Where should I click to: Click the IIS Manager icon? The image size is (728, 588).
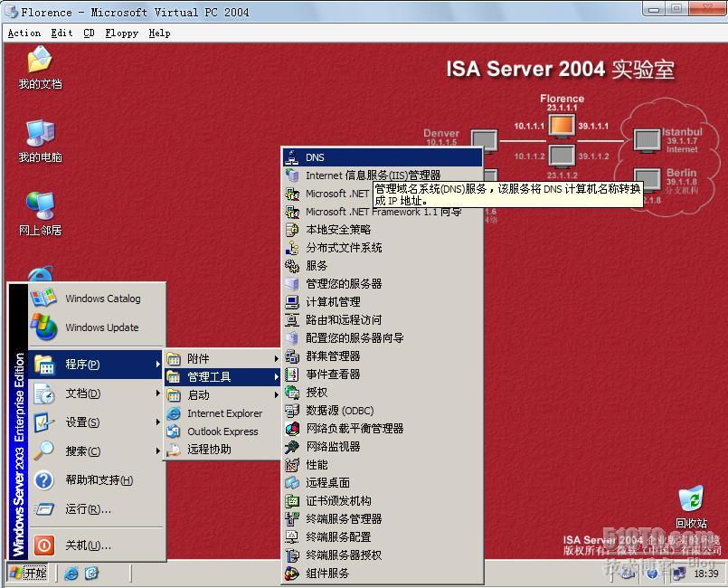click(x=292, y=175)
